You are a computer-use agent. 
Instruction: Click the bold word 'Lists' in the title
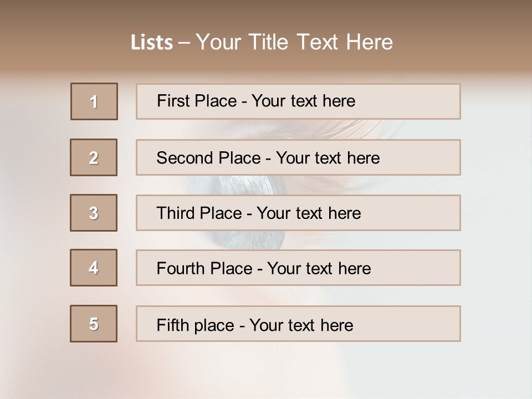(x=152, y=43)
